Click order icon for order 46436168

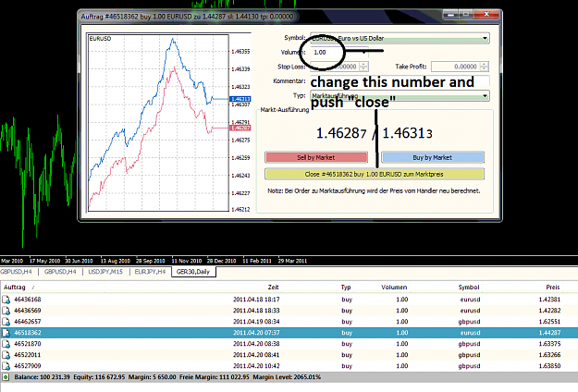[6, 300]
